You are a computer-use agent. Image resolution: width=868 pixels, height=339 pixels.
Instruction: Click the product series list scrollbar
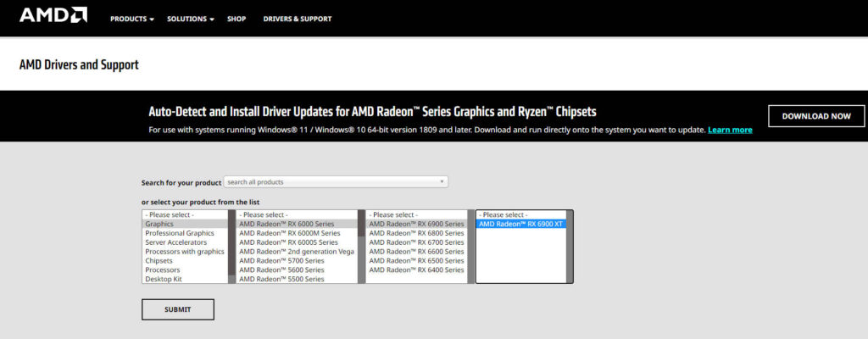(x=361, y=247)
